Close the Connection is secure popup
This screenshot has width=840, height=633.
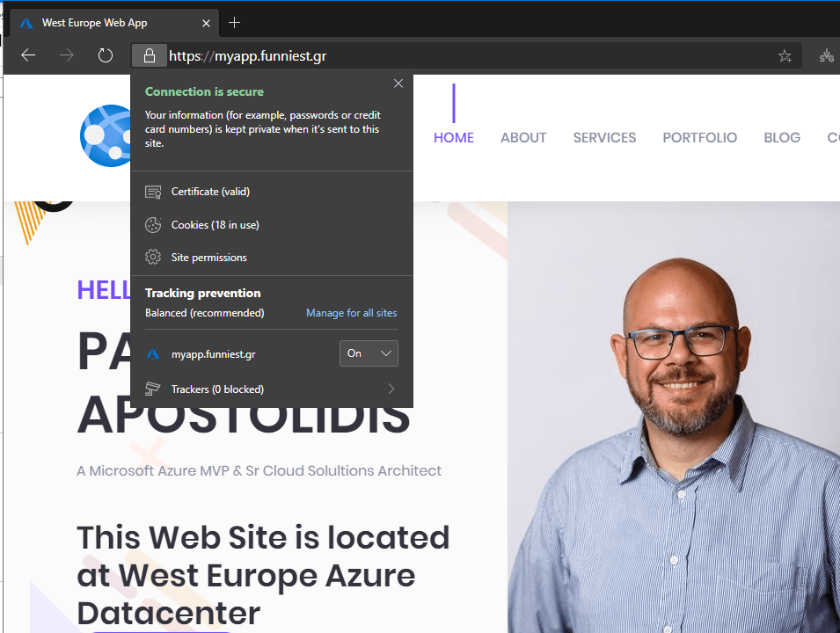[398, 84]
